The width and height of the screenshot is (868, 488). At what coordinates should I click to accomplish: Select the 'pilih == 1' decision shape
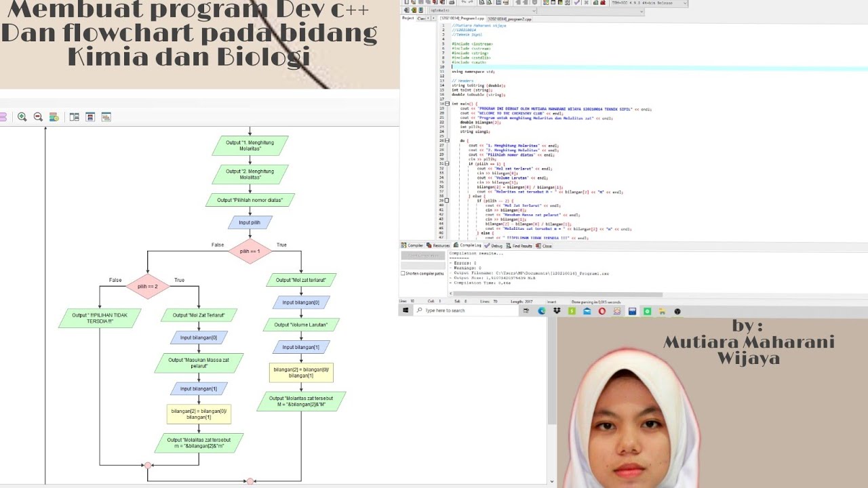pyautogui.click(x=250, y=251)
